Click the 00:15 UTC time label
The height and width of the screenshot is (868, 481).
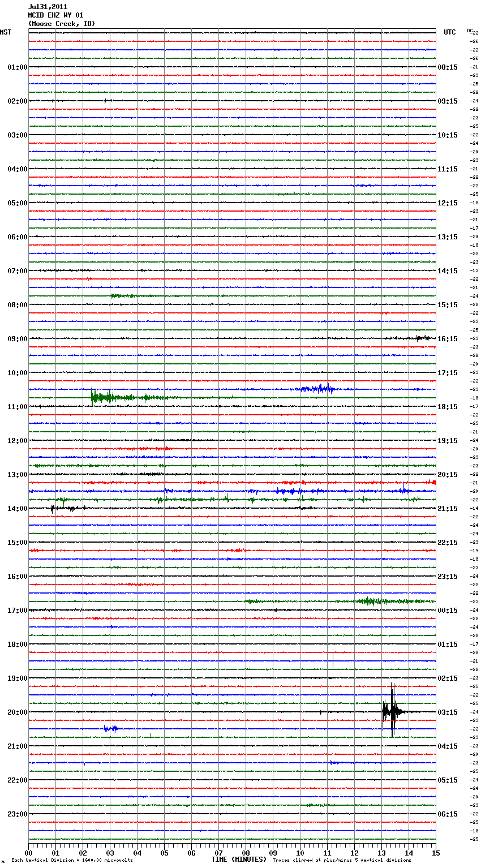(448, 611)
